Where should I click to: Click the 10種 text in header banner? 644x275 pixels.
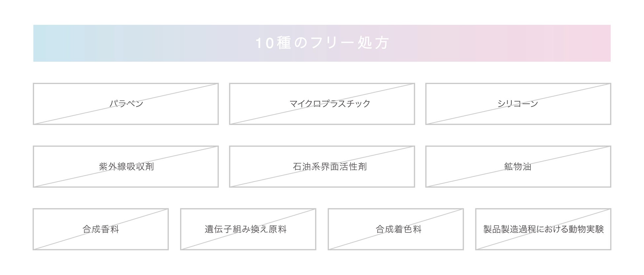[273, 43]
